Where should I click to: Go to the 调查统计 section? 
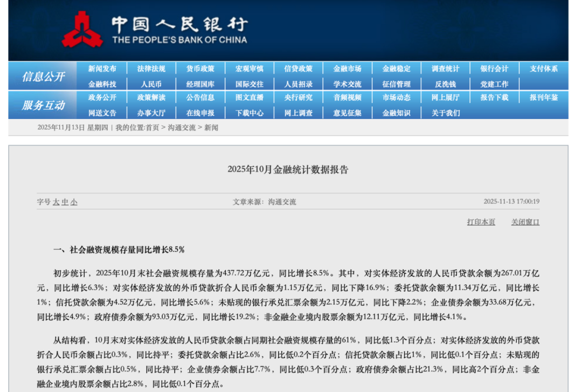pyautogui.click(x=446, y=68)
